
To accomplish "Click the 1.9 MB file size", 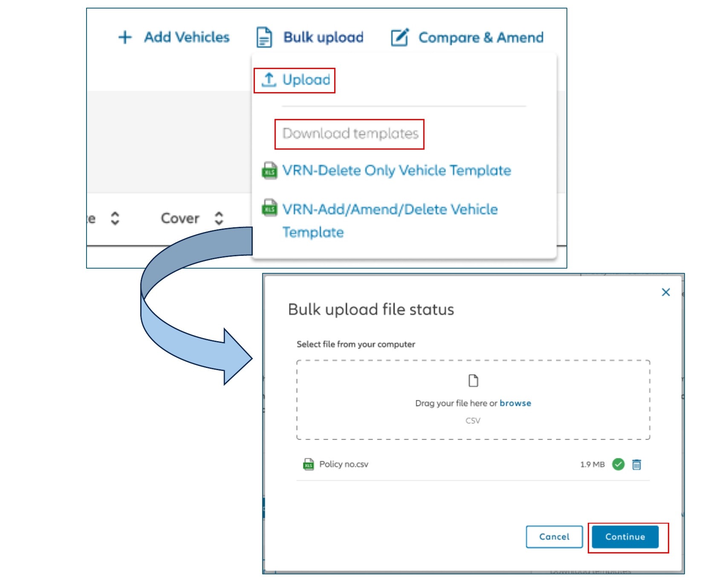I will [x=592, y=464].
